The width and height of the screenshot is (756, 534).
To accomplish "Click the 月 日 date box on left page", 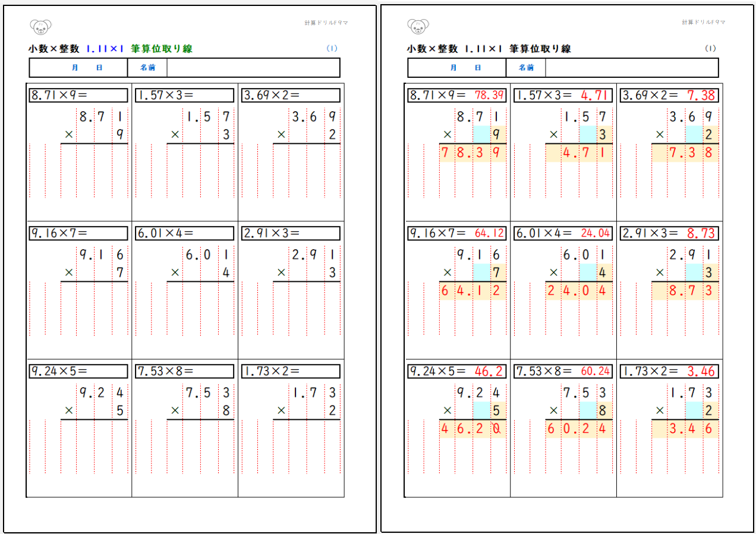I will (x=78, y=68).
